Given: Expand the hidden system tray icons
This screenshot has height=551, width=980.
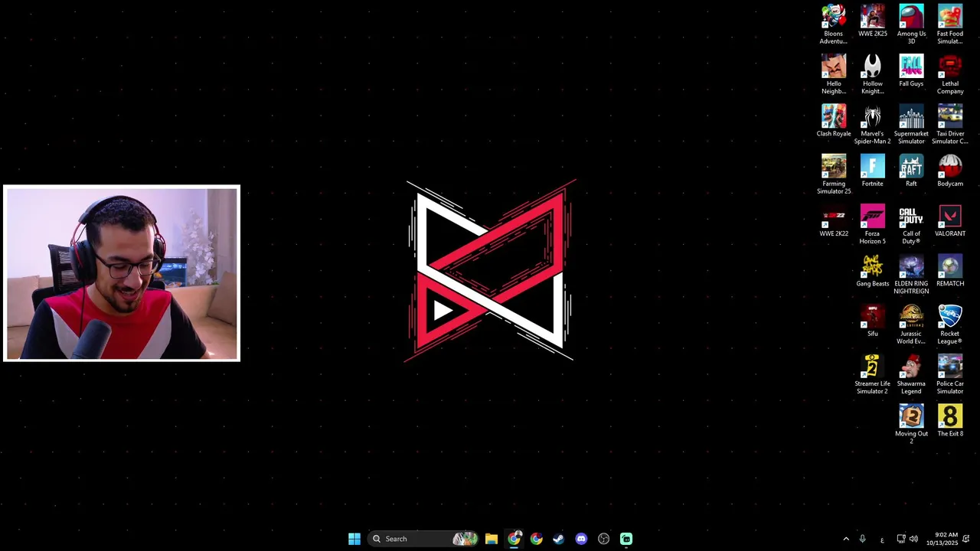Looking at the screenshot, I should pyautogui.click(x=846, y=540).
